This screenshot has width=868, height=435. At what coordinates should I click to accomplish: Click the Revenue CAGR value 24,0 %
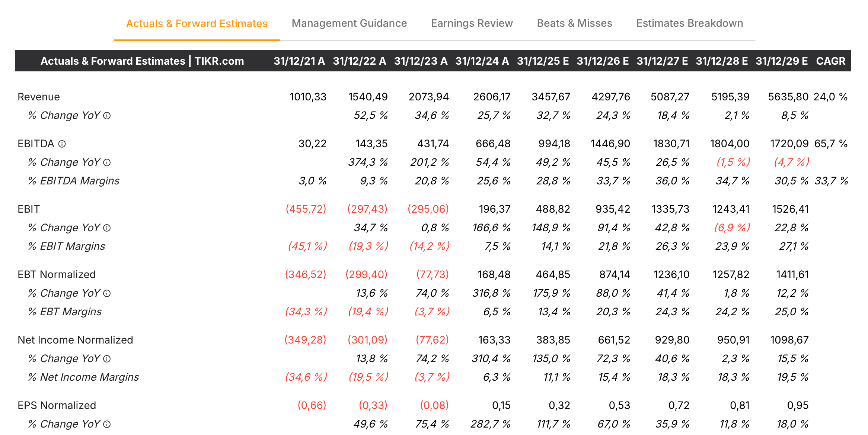point(830,97)
